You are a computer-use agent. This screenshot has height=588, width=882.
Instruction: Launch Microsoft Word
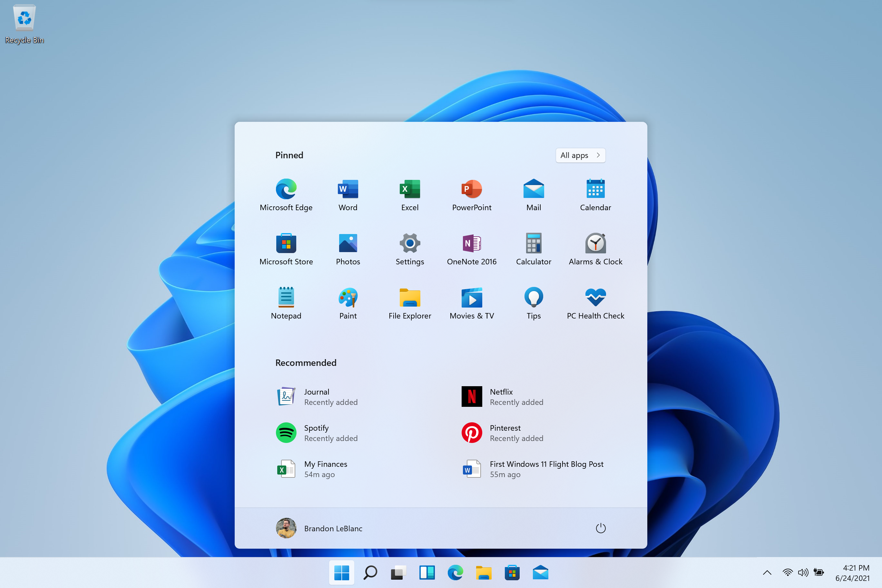347,190
